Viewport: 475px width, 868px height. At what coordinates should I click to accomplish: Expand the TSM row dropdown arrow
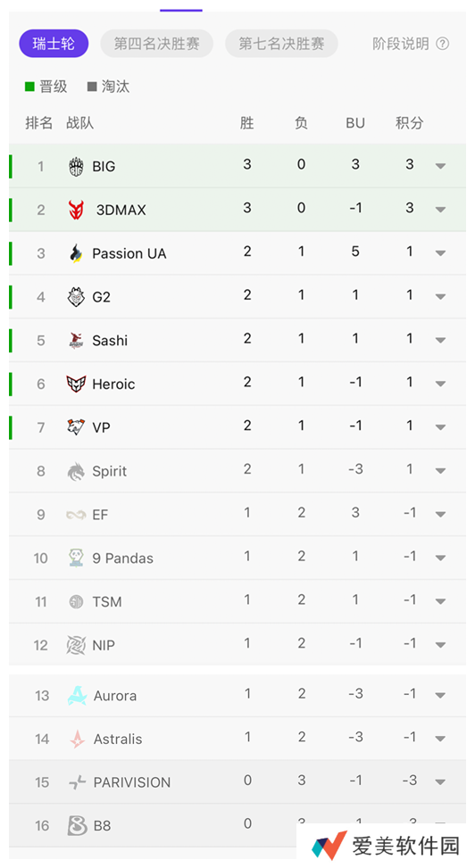pos(441,602)
